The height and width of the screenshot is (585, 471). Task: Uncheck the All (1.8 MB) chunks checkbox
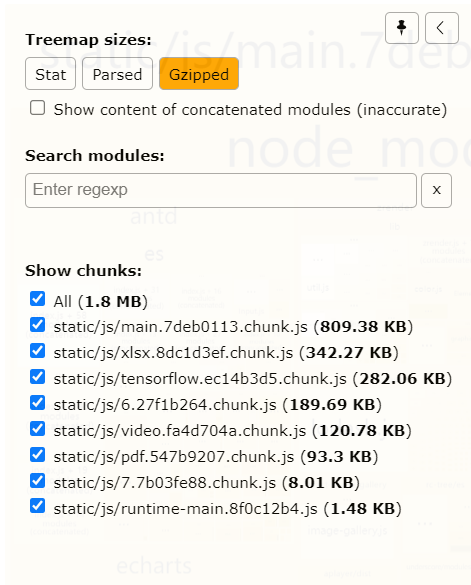[38, 299]
